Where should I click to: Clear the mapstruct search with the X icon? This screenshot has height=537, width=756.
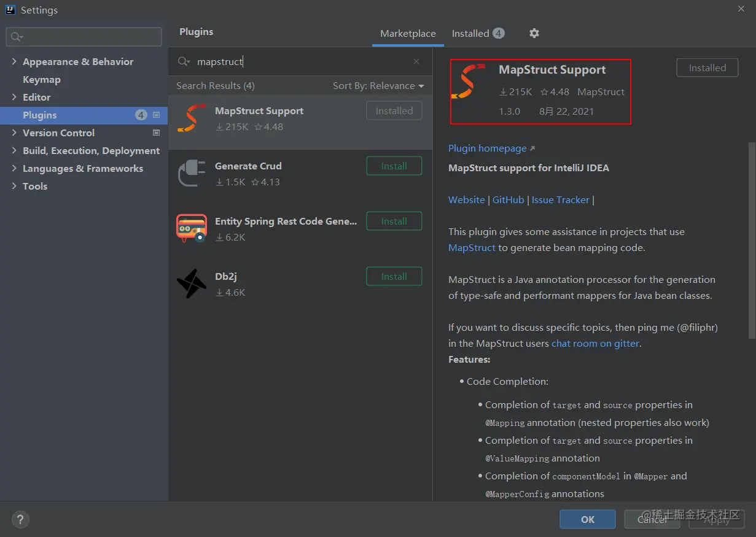pyautogui.click(x=416, y=61)
